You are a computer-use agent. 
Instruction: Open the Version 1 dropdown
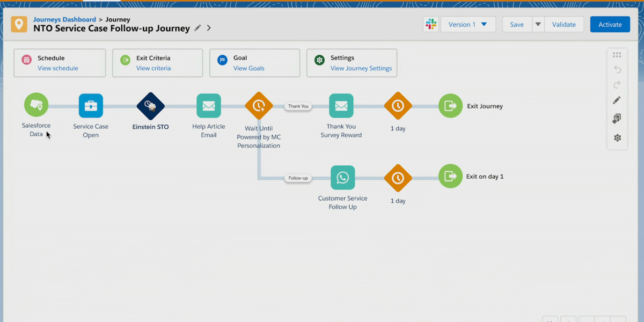(x=467, y=24)
